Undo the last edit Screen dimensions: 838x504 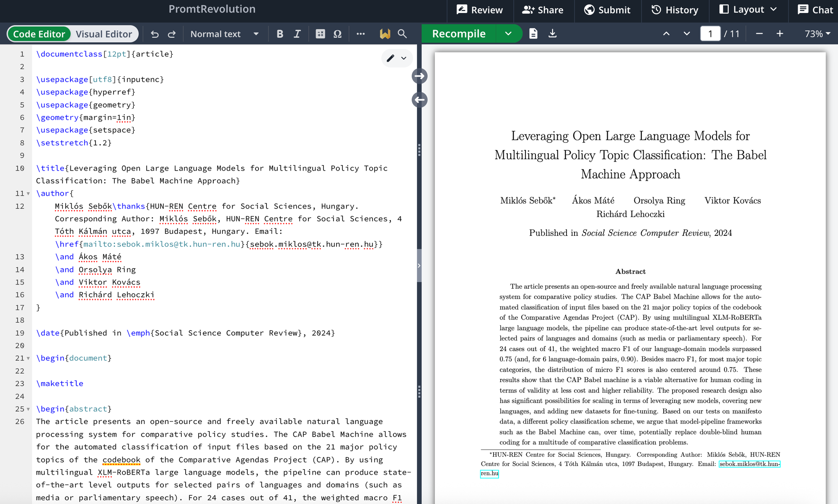tap(155, 34)
